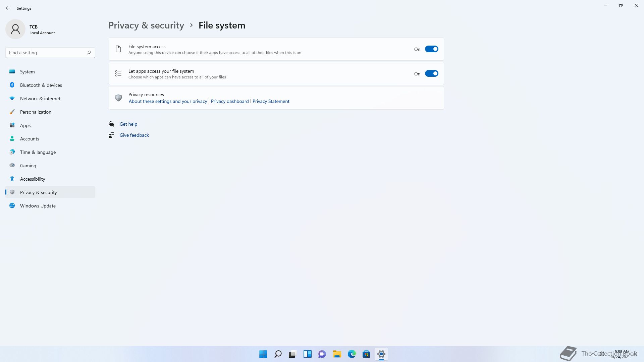Open the Accessibility settings section

click(x=33, y=179)
